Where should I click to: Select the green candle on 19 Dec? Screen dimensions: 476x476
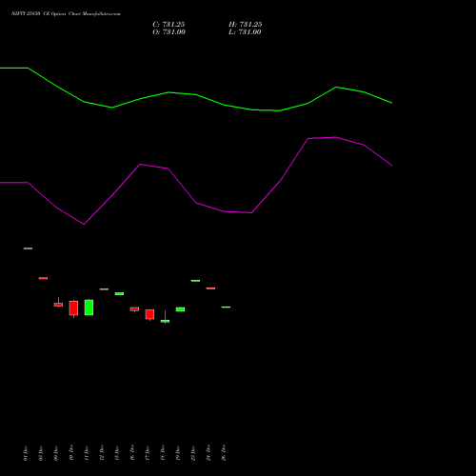coord(180,309)
